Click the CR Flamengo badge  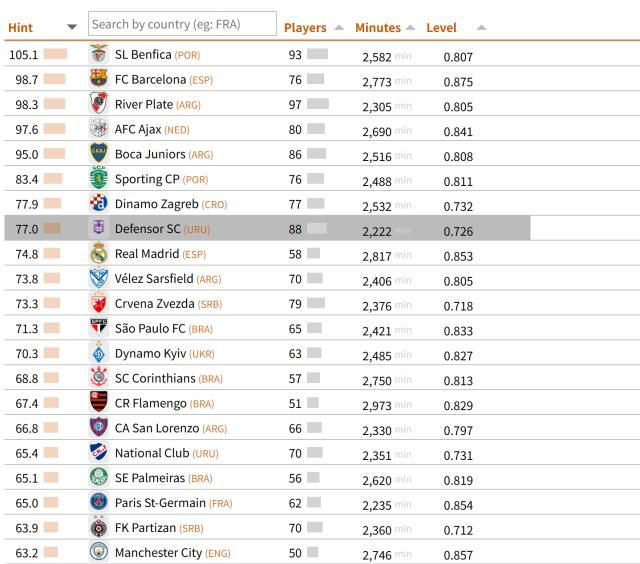(x=98, y=403)
